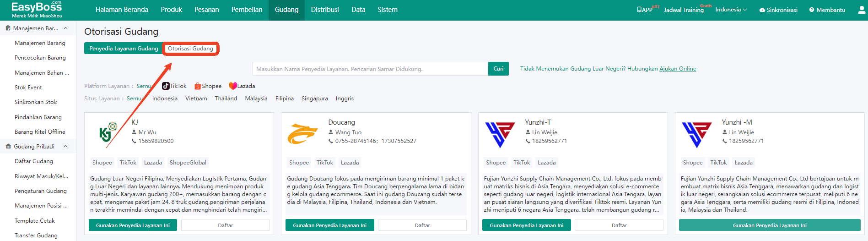Filter by Shopee platform icon

198,86
